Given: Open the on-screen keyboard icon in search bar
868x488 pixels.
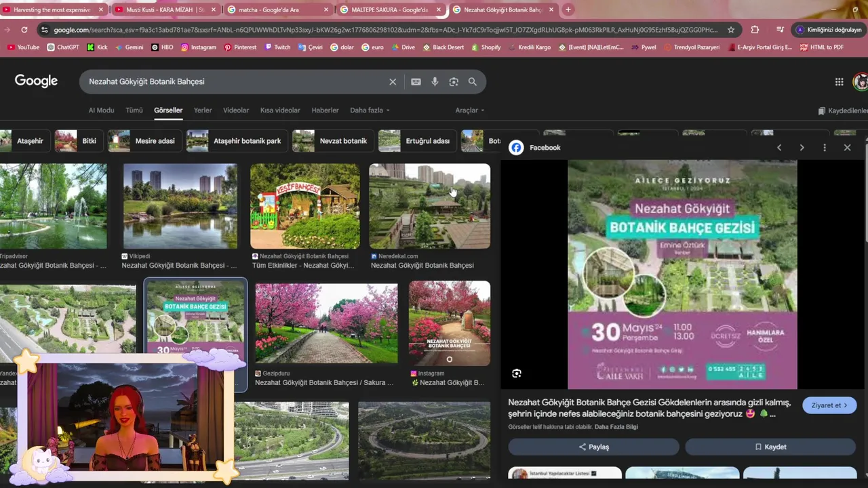Looking at the screenshot, I should [x=416, y=82].
